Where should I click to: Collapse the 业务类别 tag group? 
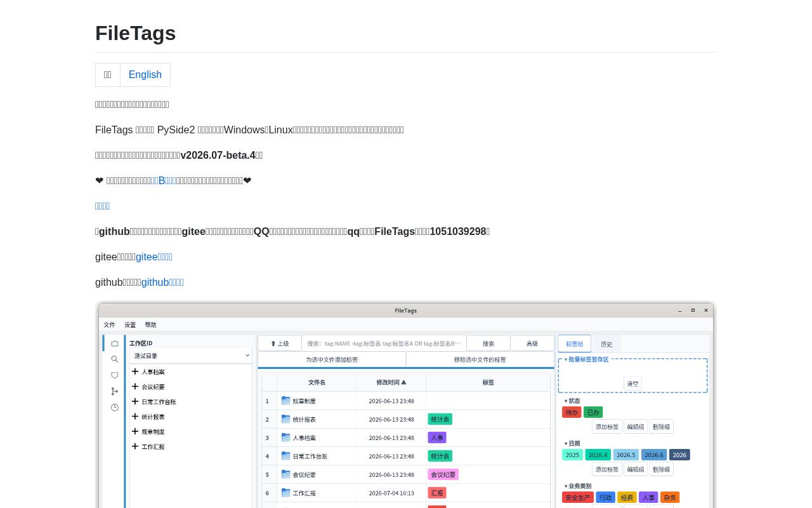pyautogui.click(x=566, y=486)
